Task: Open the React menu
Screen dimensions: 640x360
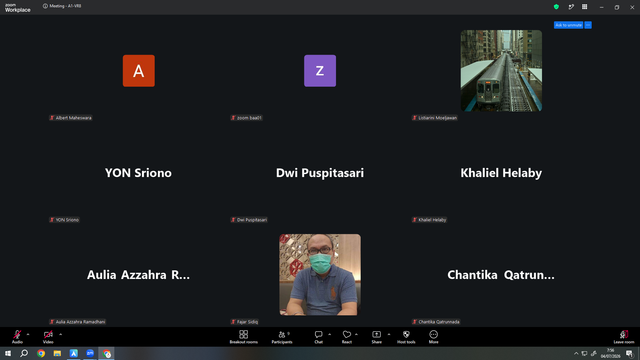Action: [347, 337]
